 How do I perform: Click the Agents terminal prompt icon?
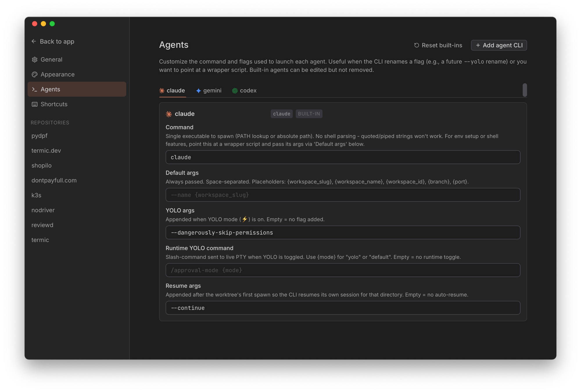tap(35, 89)
